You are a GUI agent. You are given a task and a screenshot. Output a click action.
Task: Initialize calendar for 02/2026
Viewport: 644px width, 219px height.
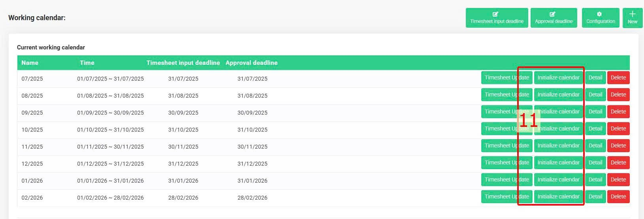click(x=558, y=197)
